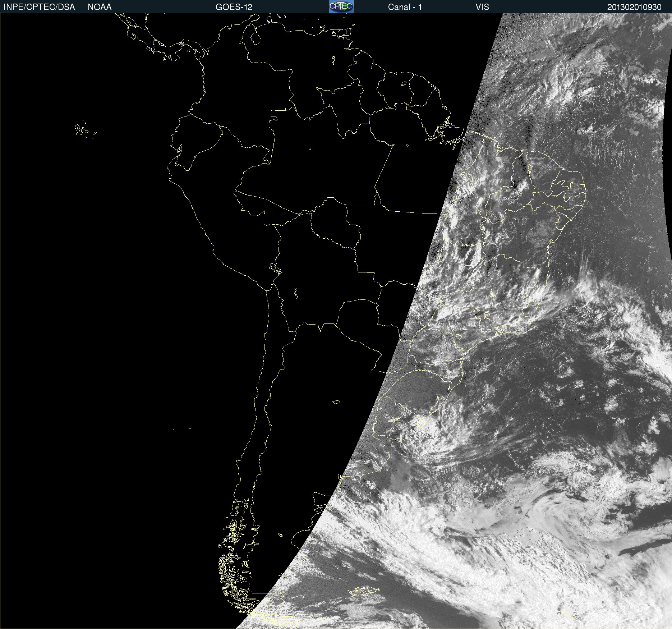Image resolution: width=672 pixels, height=629 pixels.
Task: Click the INPE/CPTEC/DSA header label
Action: pos(39,7)
